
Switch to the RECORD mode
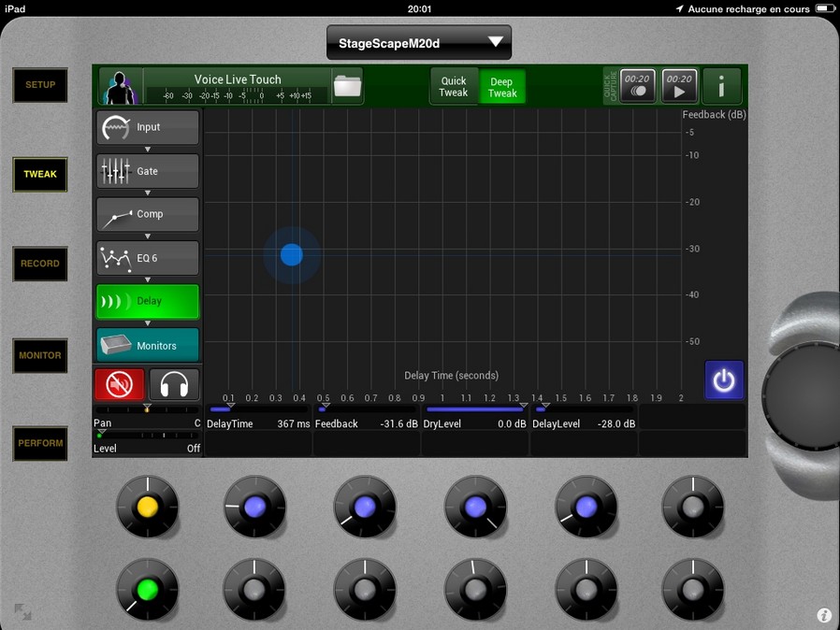[40, 264]
